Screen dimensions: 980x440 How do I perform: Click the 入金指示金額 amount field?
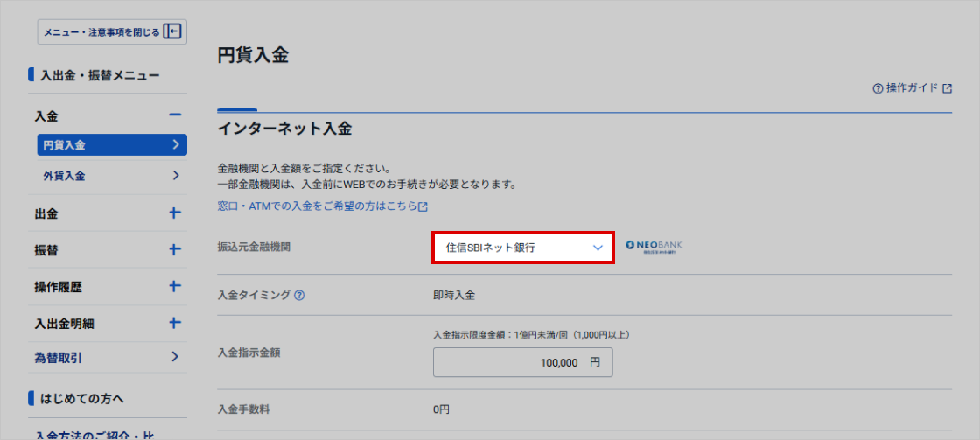(x=522, y=362)
